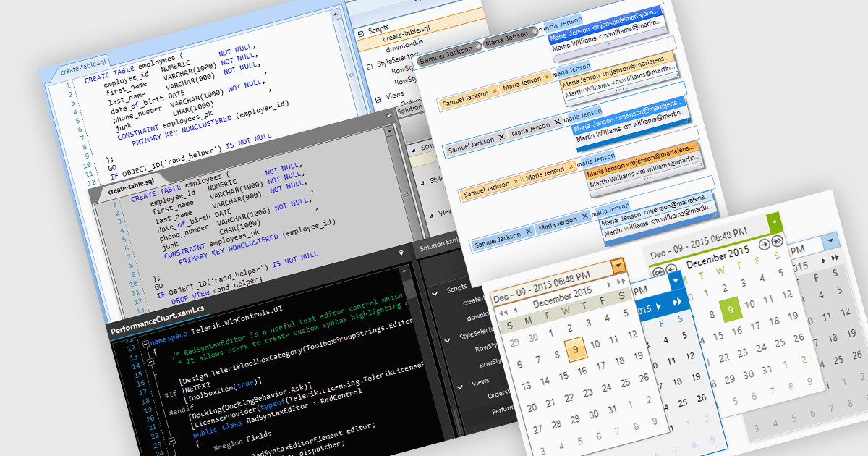Image resolution: width=868 pixels, height=456 pixels.
Task: Open the green date picker dropdown arrow
Action: tap(774, 221)
